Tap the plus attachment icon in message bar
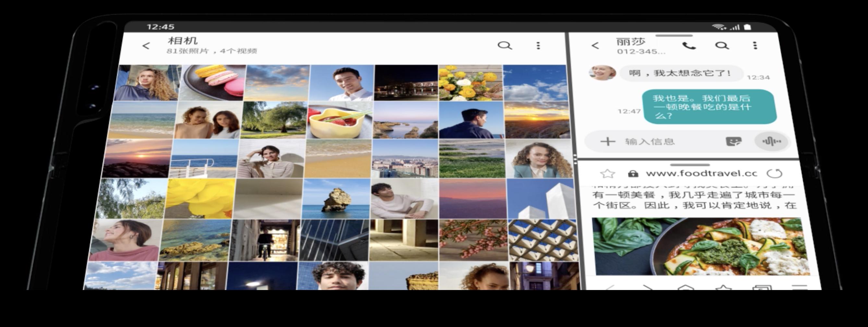 (x=608, y=141)
